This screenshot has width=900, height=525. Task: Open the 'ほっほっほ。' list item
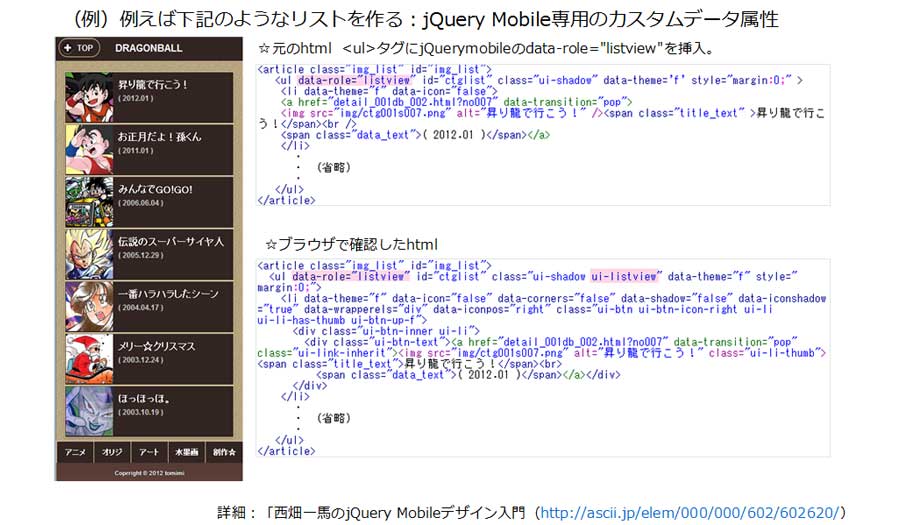tap(149, 411)
